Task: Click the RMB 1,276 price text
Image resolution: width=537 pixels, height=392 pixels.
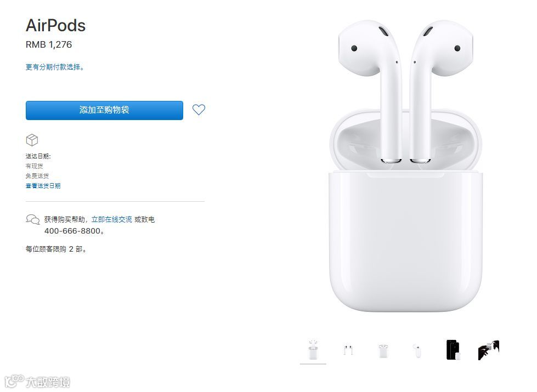Action: pyautogui.click(x=49, y=45)
